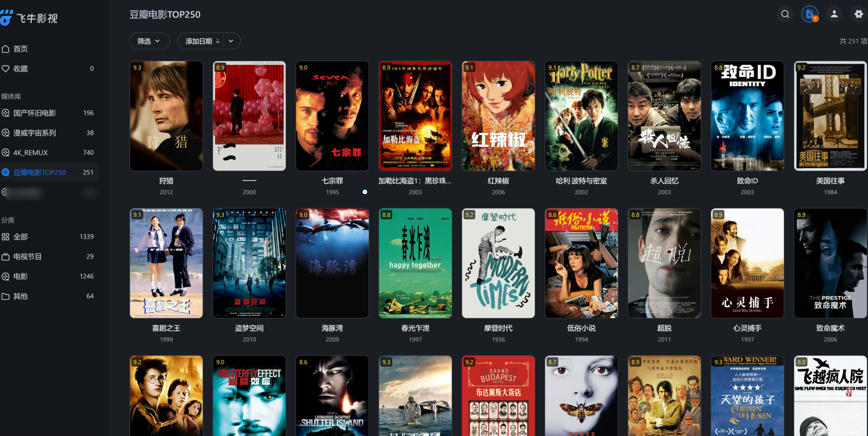868x436 pixels.
Task: Click the 超脱 title text
Action: [x=664, y=328]
